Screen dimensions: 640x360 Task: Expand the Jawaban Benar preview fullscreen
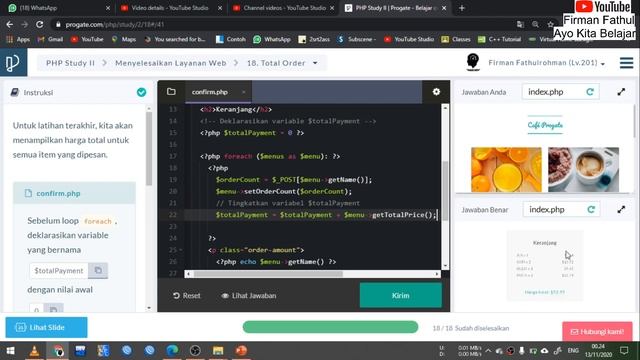pyautogui.click(x=621, y=209)
